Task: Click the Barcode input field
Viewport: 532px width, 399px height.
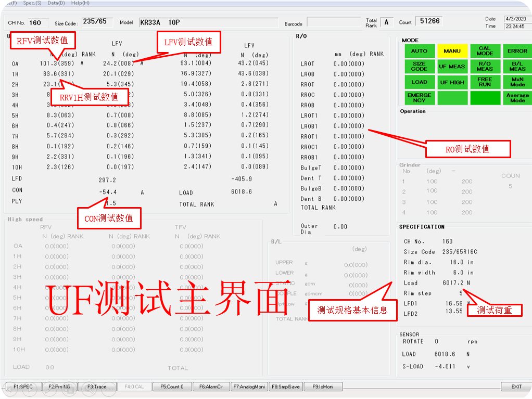Action: click(x=333, y=22)
